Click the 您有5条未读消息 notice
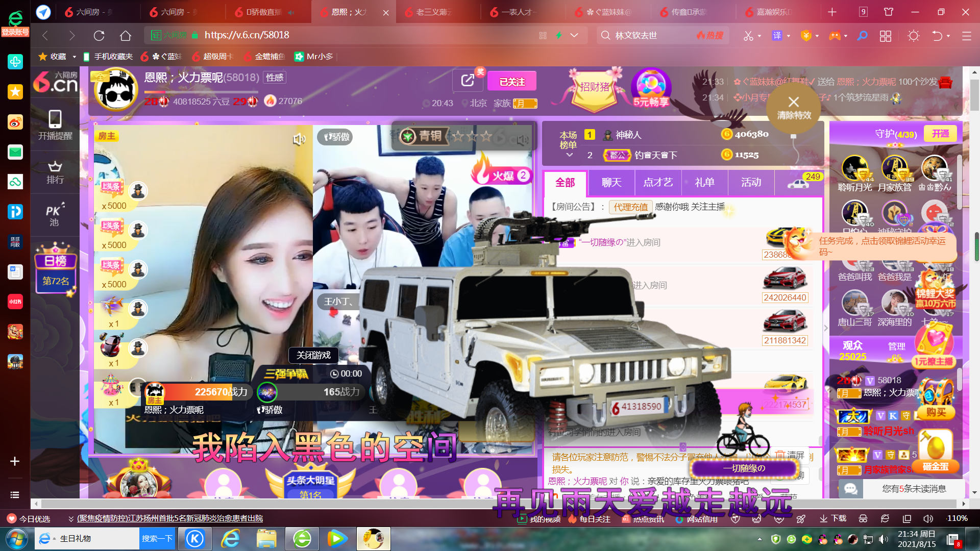The image size is (980, 551). [x=914, y=489]
